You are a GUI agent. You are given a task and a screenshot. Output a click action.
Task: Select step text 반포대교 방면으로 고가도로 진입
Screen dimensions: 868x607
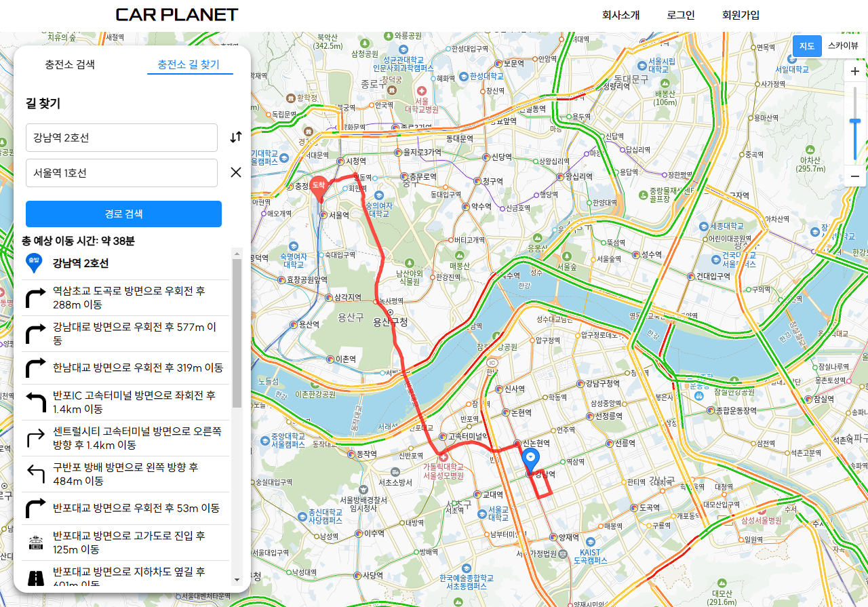pyautogui.click(x=129, y=543)
